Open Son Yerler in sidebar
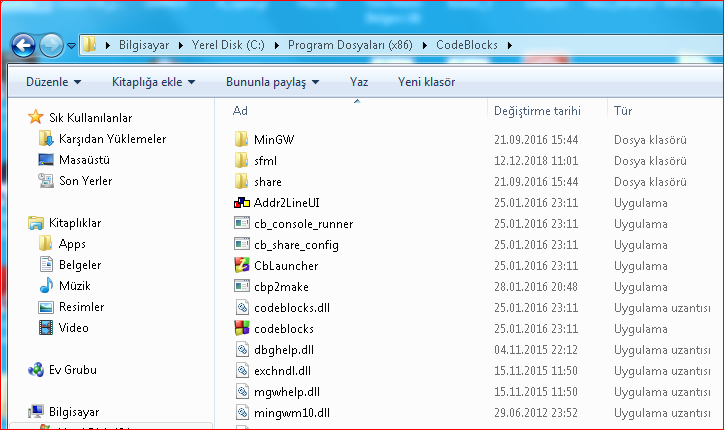This screenshot has width=724, height=430. 85,181
